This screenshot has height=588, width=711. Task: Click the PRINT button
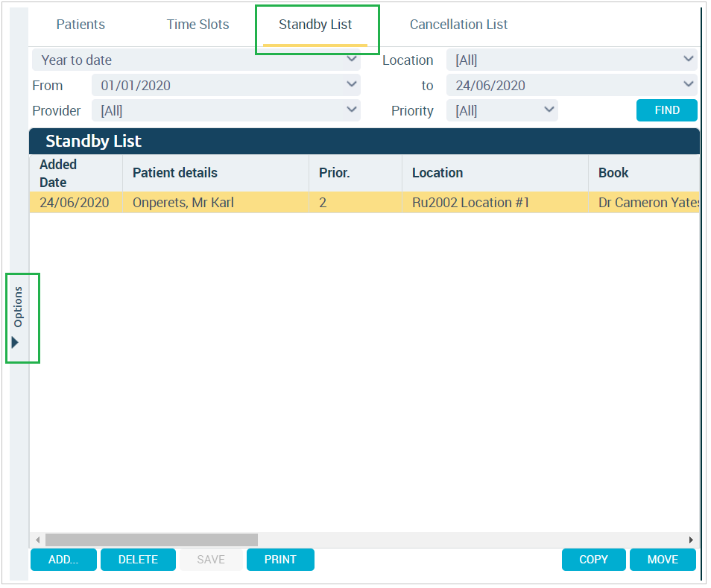point(280,560)
